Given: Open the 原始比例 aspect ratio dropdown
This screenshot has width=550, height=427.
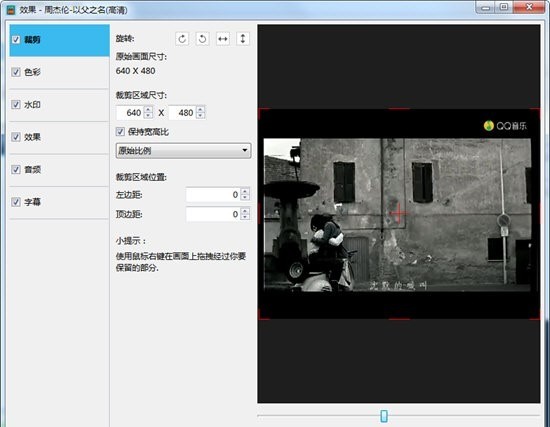Looking at the screenshot, I should point(183,151).
